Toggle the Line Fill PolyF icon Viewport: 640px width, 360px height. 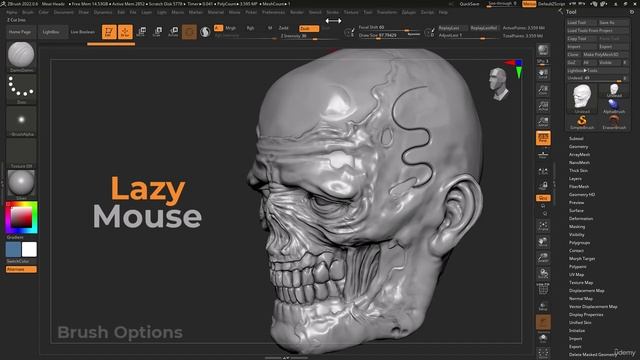[x=543, y=289]
